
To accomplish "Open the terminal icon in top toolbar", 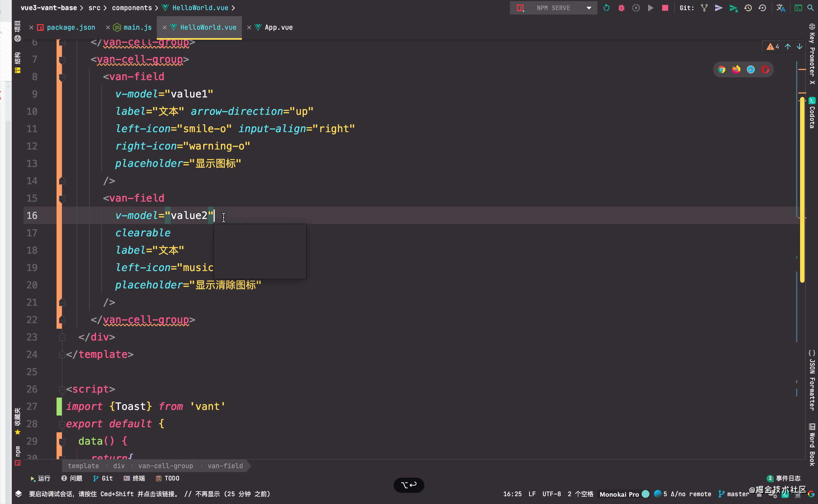I will (798, 8).
